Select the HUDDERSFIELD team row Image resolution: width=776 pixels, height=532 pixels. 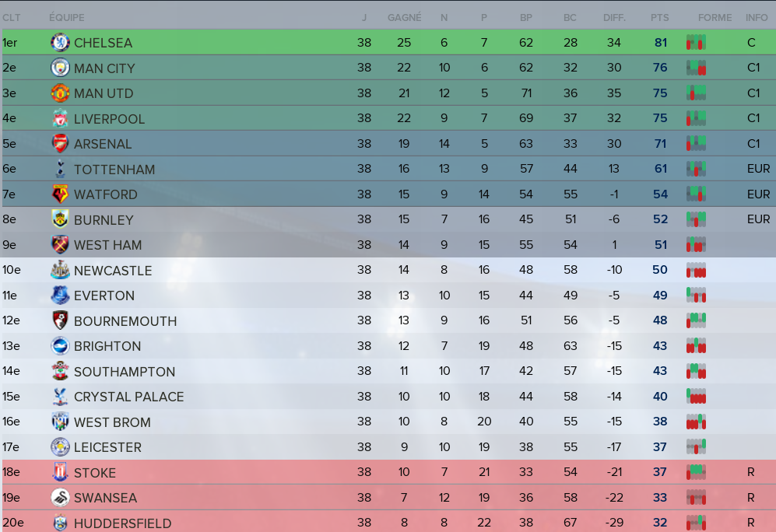click(388, 522)
